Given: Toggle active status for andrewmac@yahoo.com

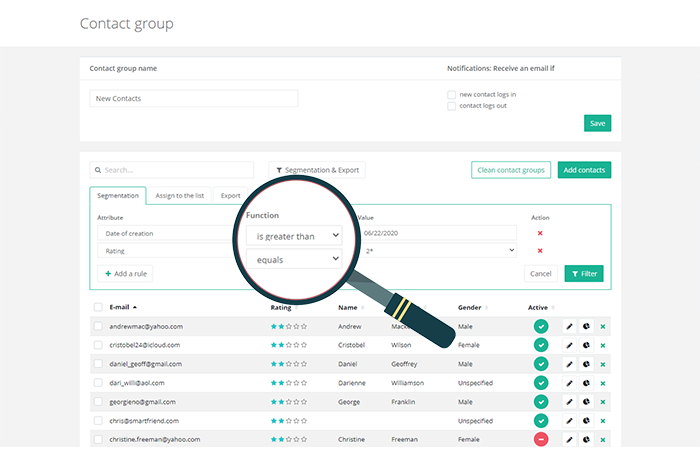Looking at the screenshot, I should click(x=541, y=326).
